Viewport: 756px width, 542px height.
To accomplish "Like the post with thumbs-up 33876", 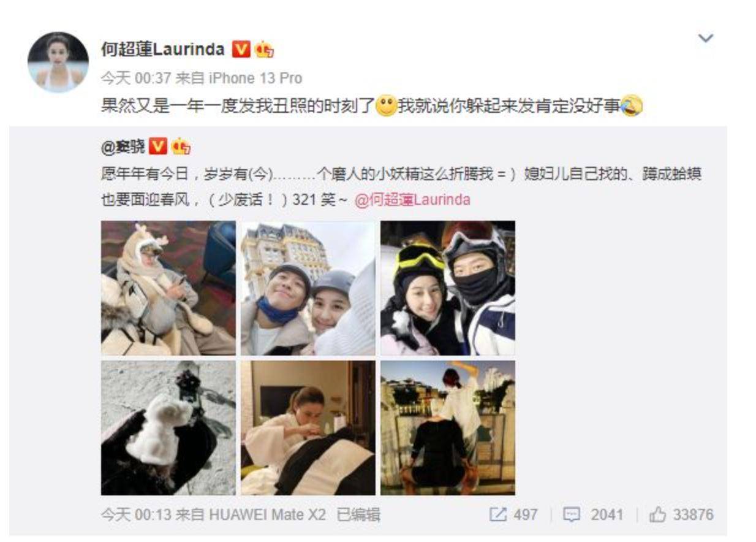I will pyautogui.click(x=658, y=514).
